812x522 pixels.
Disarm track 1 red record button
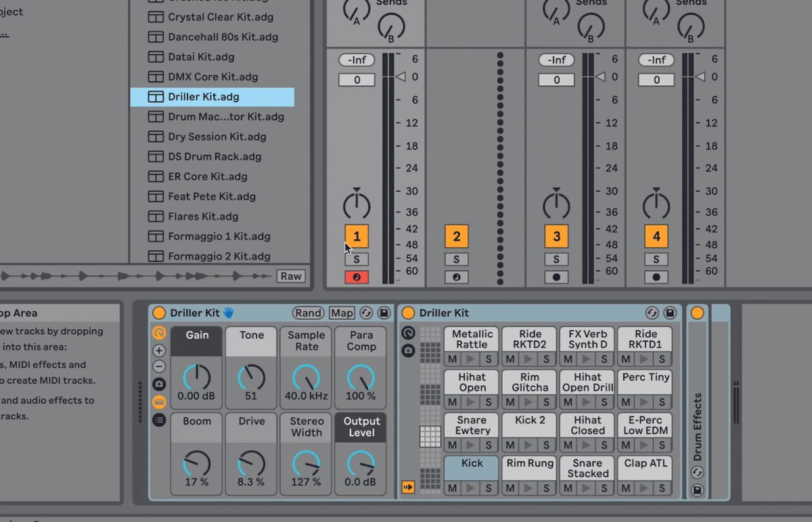pos(357,277)
